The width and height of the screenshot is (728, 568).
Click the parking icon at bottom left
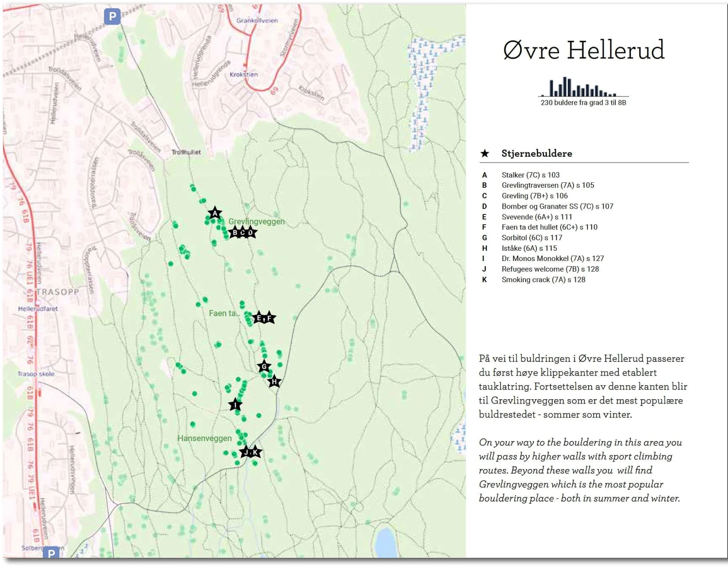pyautogui.click(x=51, y=553)
